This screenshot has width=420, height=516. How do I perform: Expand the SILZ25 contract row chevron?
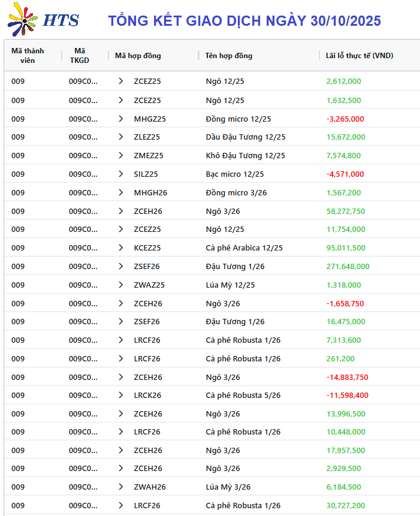120,174
